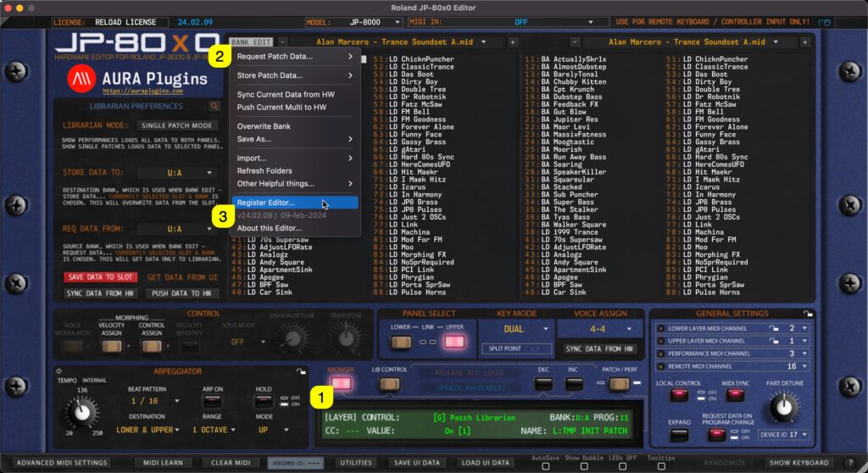Open the auraplugins.com link
Image resolution: width=868 pixels, height=473 pixels.
tap(142, 91)
